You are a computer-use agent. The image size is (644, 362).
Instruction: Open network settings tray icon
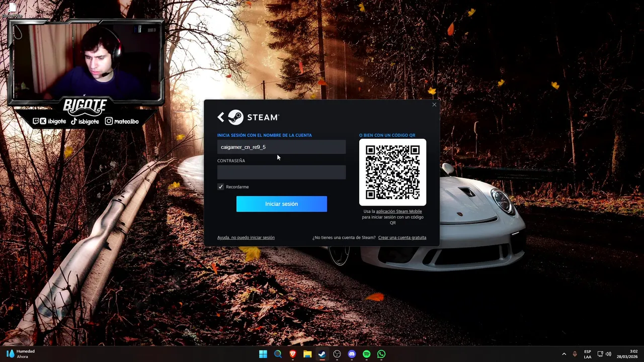(600, 354)
